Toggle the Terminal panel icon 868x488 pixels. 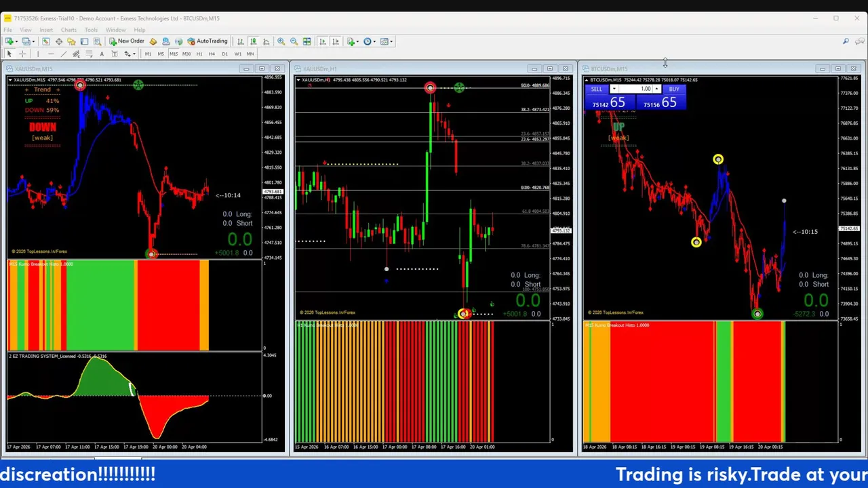[x=84, y=41]
